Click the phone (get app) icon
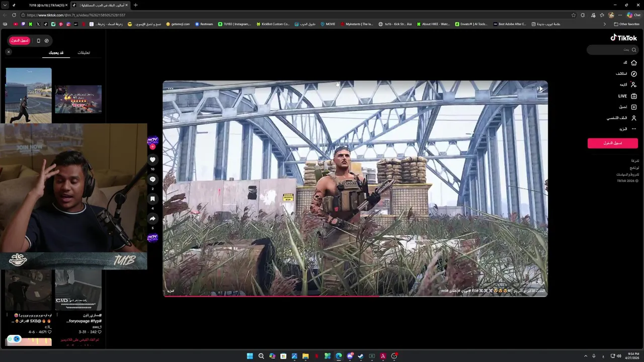 pyautogui.click(x=38, y=41)
